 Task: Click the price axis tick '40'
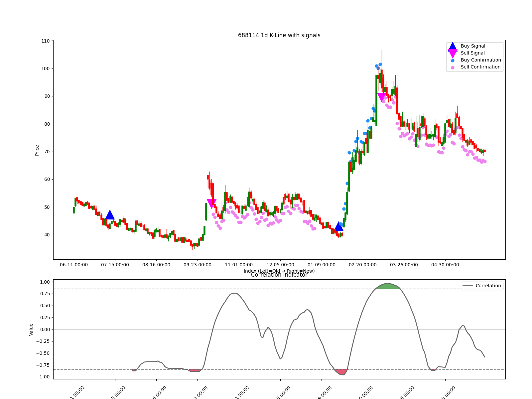tap(47, 235)
